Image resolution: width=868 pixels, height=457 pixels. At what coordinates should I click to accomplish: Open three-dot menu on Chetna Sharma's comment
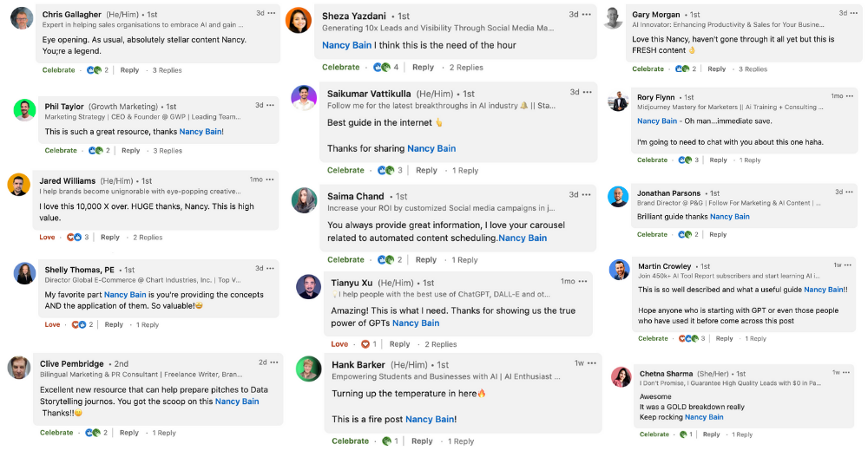846,372
